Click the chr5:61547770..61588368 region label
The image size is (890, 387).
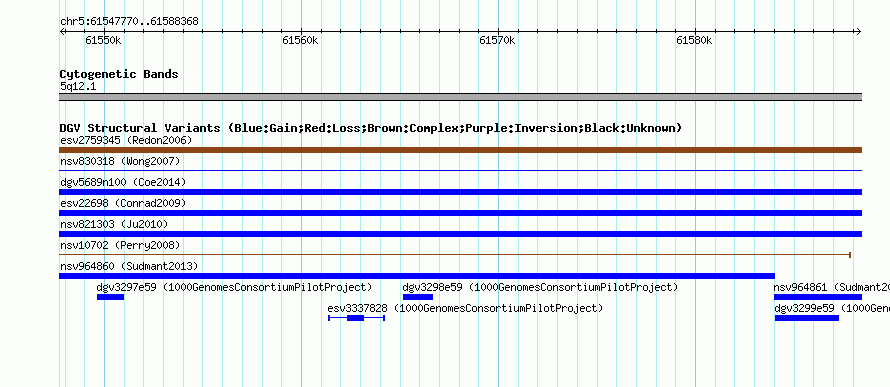point(129,22)
